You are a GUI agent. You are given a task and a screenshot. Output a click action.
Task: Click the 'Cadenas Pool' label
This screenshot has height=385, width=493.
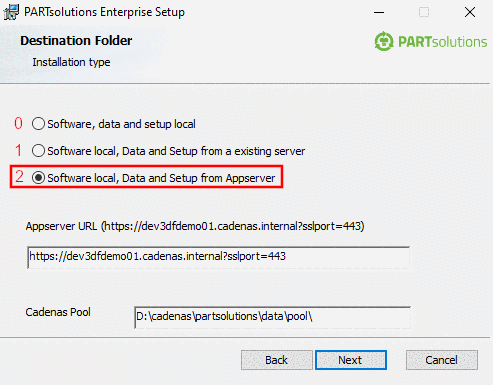coord(58,312)
